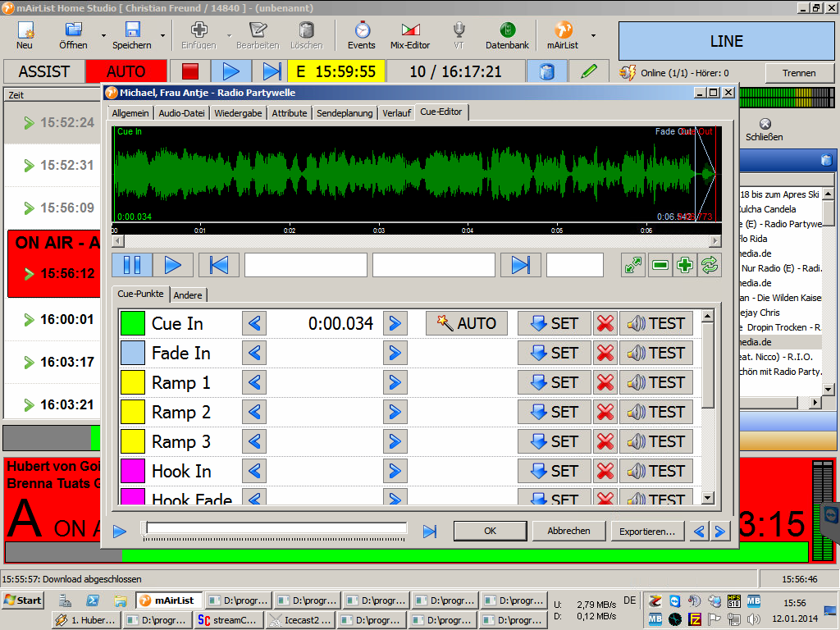
Task: Expand the mAirList menu dropdown arrow
Action: (593, 36)
